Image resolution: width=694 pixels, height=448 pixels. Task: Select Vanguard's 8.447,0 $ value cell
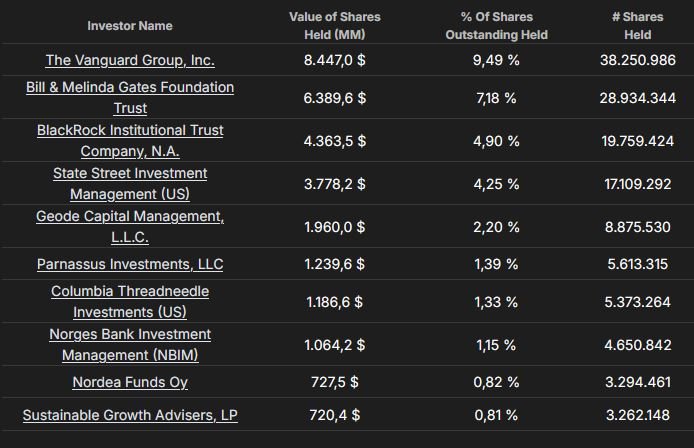point(335,60)
